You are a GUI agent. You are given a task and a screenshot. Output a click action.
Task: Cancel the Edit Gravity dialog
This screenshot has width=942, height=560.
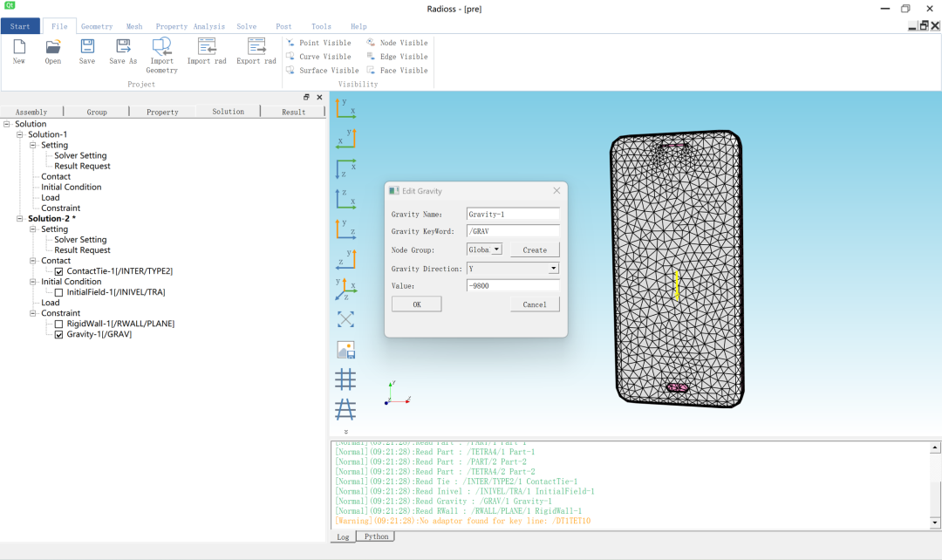click(535, 304)
